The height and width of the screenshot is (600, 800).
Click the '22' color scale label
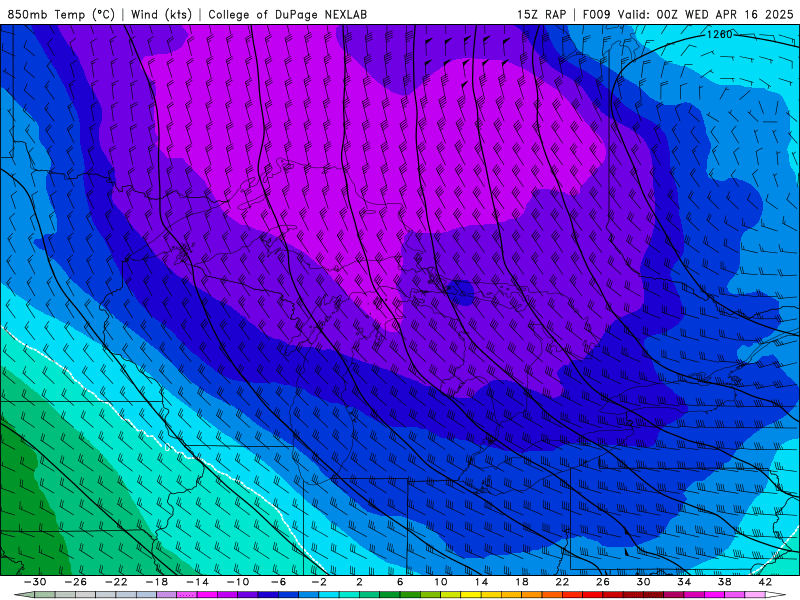(562, 582)
